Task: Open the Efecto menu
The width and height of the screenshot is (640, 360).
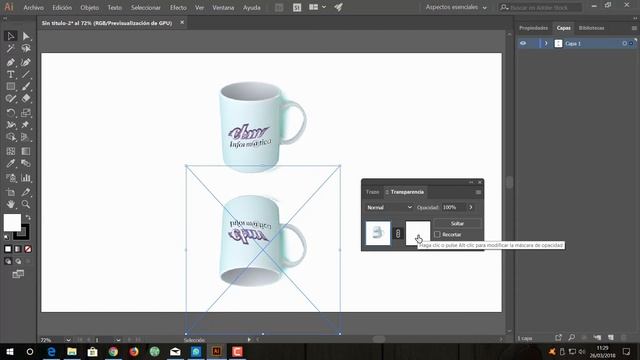Action: pyautogui.click(x=178, y=8)
